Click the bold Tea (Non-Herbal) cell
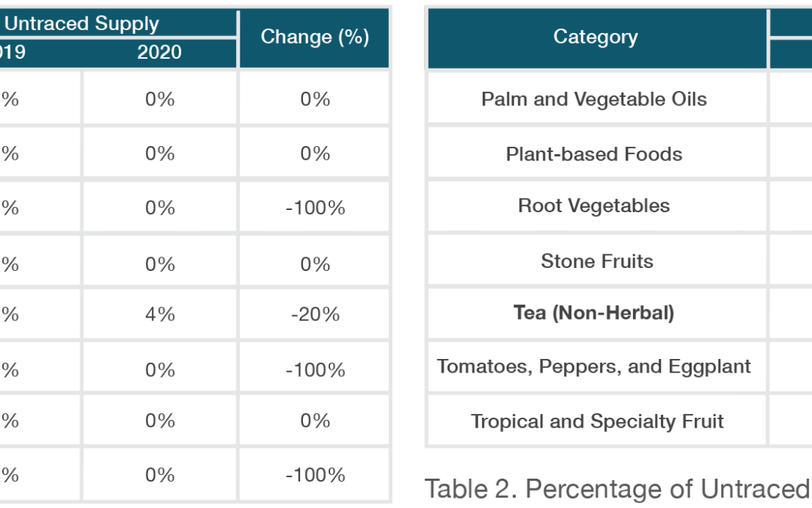The height and width of the screenshot is (508, 812). click(x=594, y=313)
